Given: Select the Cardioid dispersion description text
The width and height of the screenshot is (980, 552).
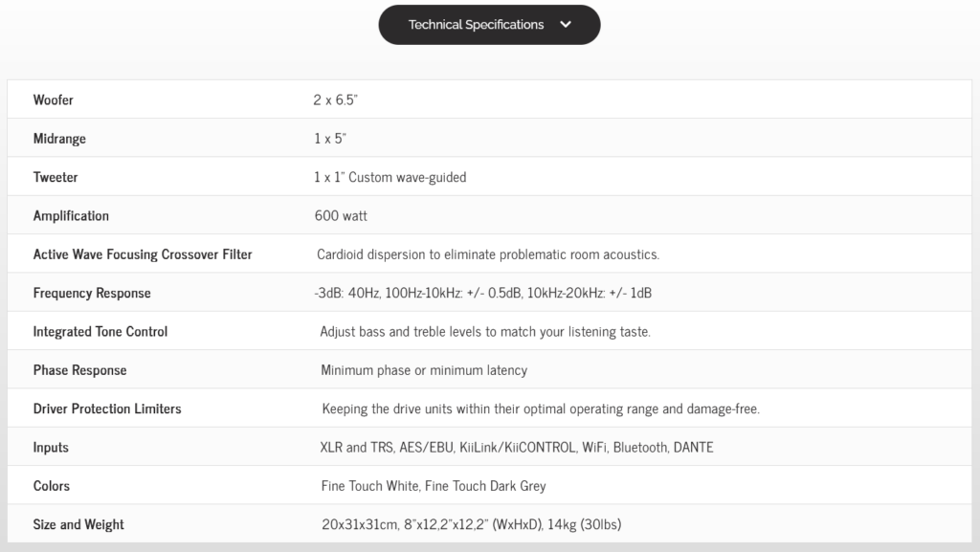Looking at the screenshot, I should (x=488, y=254).
